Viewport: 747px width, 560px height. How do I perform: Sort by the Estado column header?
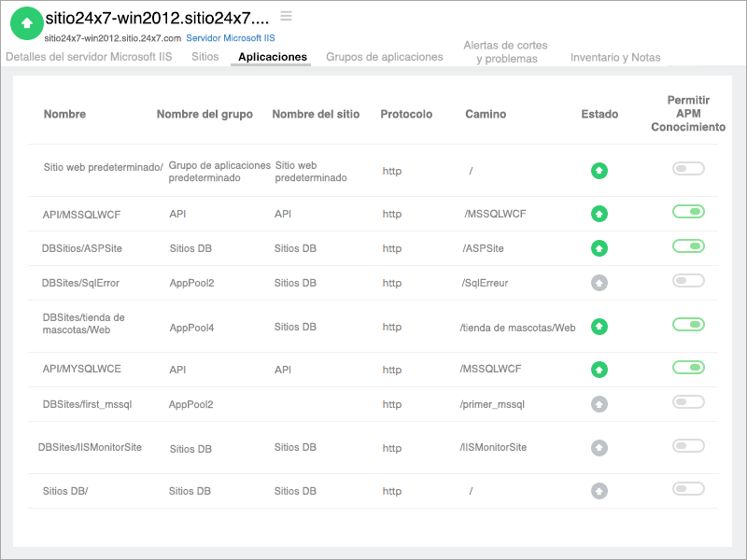599,114
